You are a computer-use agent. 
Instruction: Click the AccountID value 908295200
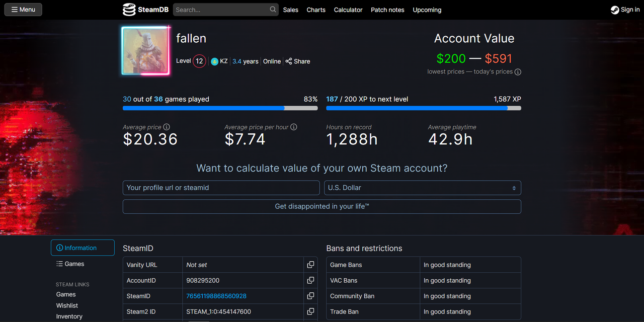pos(203,280)
